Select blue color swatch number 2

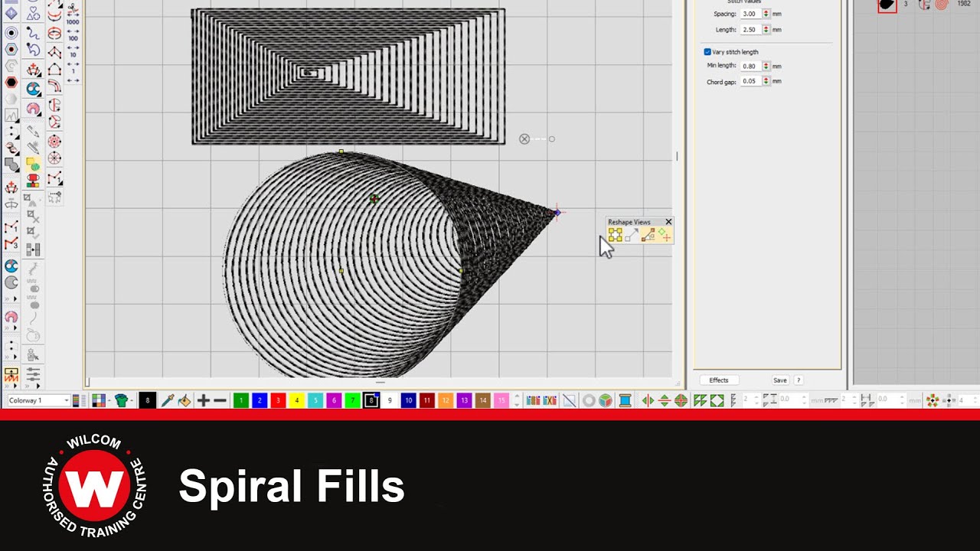click(x=260, y=400)
